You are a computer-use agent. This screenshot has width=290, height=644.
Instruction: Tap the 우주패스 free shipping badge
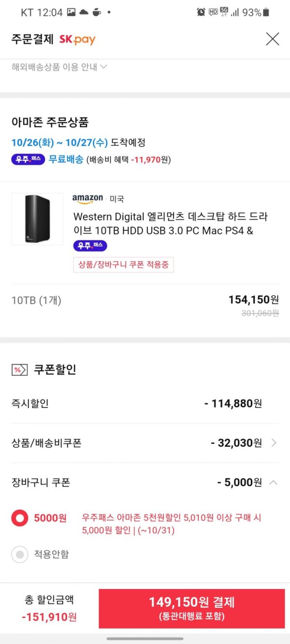click(28, 159)
